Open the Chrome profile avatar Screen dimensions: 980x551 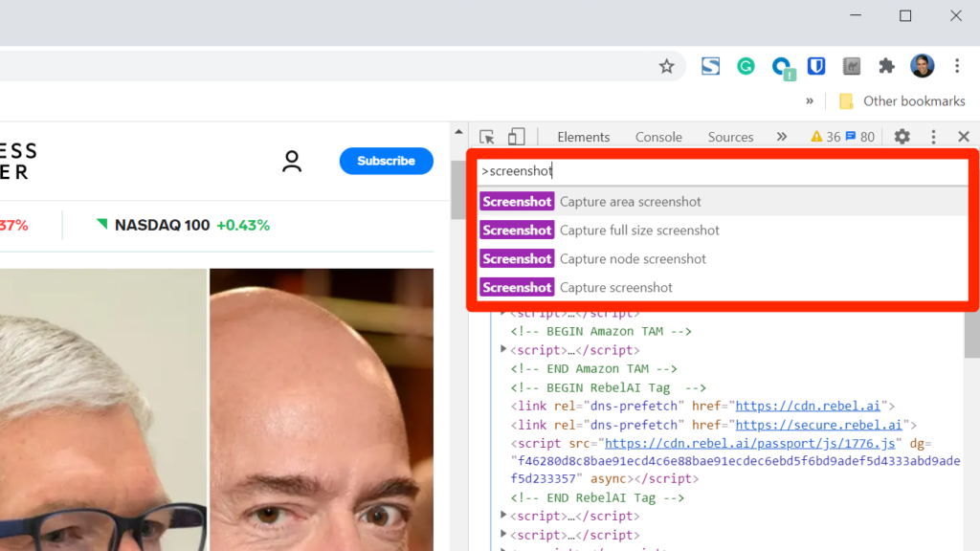pos(923,66)
